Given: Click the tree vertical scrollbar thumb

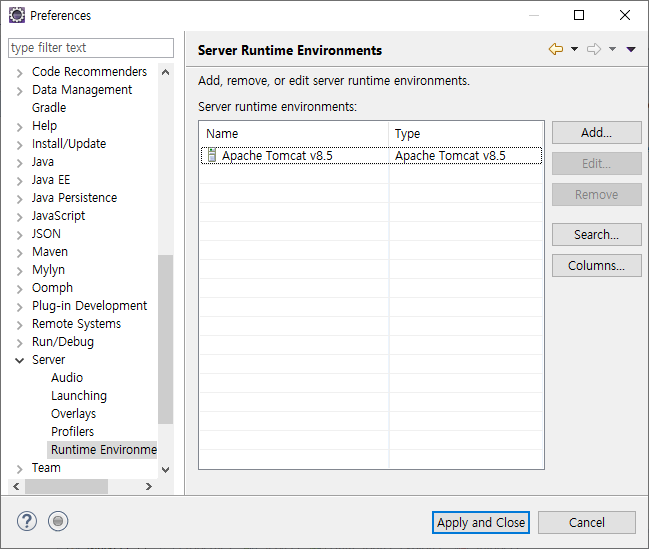Looking at the screenshot, I should coord(166,340).
